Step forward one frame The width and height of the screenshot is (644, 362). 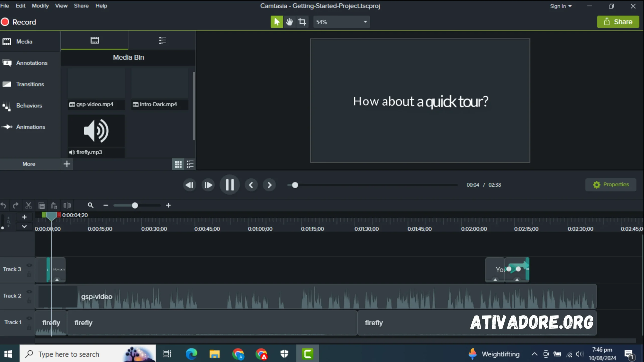click(x=208, y=185)
